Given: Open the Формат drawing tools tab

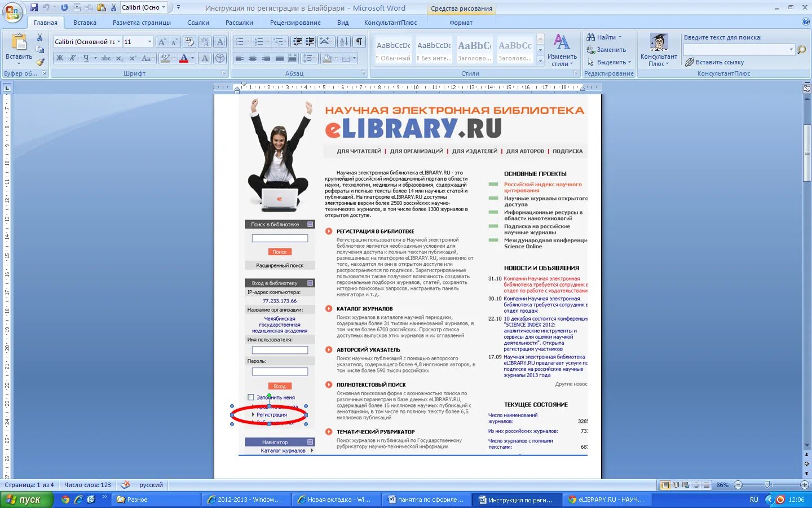Looking at the screenshot, I should click(461, 23).
